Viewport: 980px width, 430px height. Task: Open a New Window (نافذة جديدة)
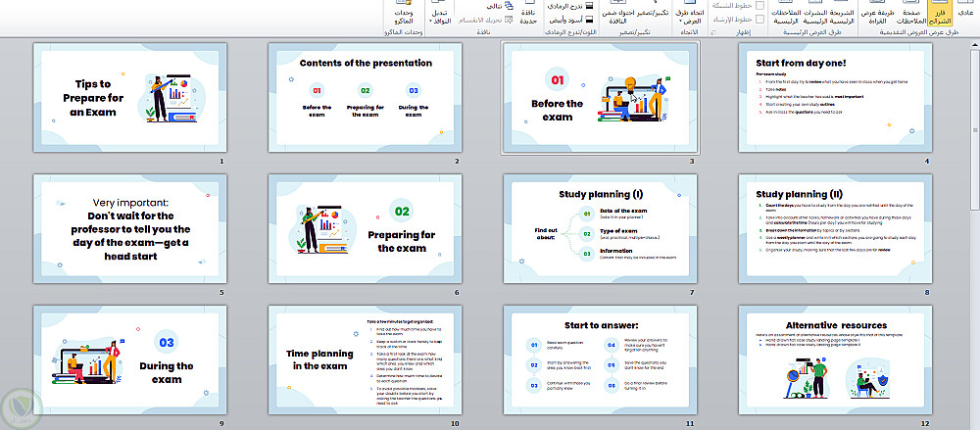pyautogui.click(x=529, y=13)
